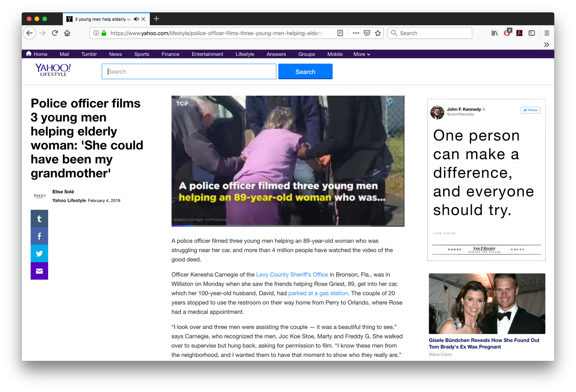Click the video progress bar

pos(288,226)
